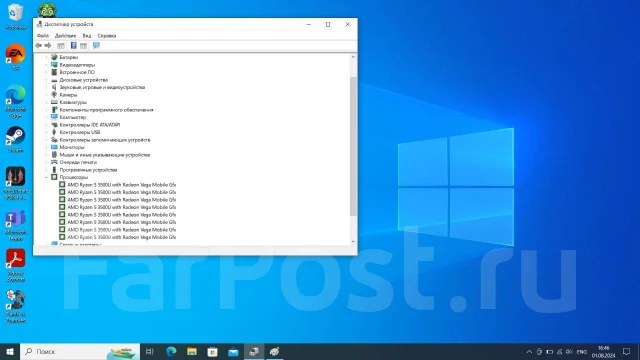Expand the Батареи category

[46, 57]
